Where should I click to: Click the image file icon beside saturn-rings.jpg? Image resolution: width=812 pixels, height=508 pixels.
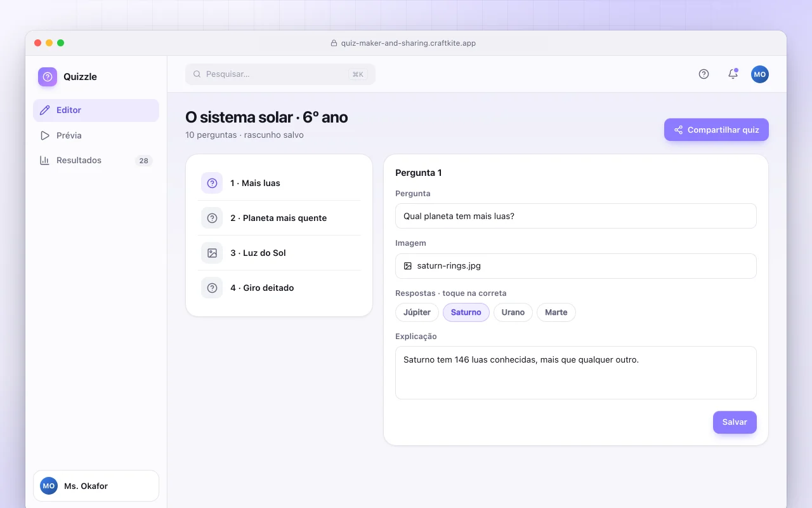(x=408, y=266)
